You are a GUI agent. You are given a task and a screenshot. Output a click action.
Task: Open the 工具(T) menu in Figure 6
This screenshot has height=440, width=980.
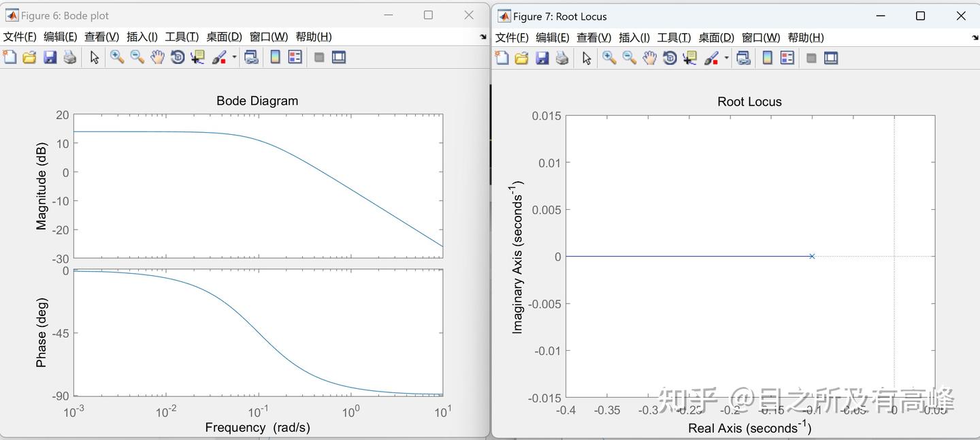coord(181,36)
